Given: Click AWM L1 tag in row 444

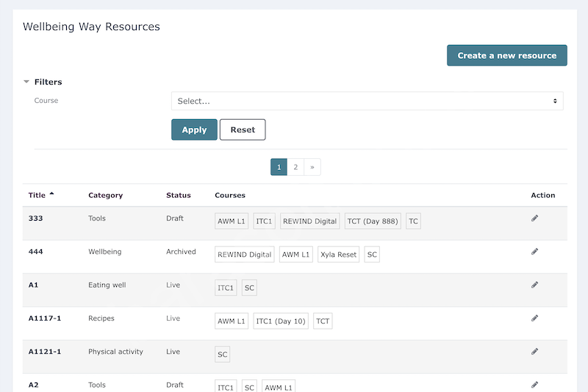Looking at the screenshot, I should pyautogui.click(x=295, y=254).
